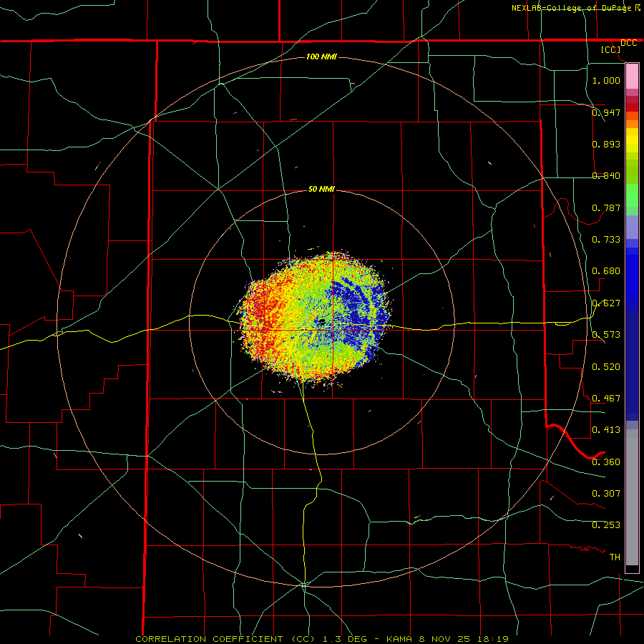Click the 0.307 legend value
Viewport: 644px width, 644px height.
pos(606,494)
